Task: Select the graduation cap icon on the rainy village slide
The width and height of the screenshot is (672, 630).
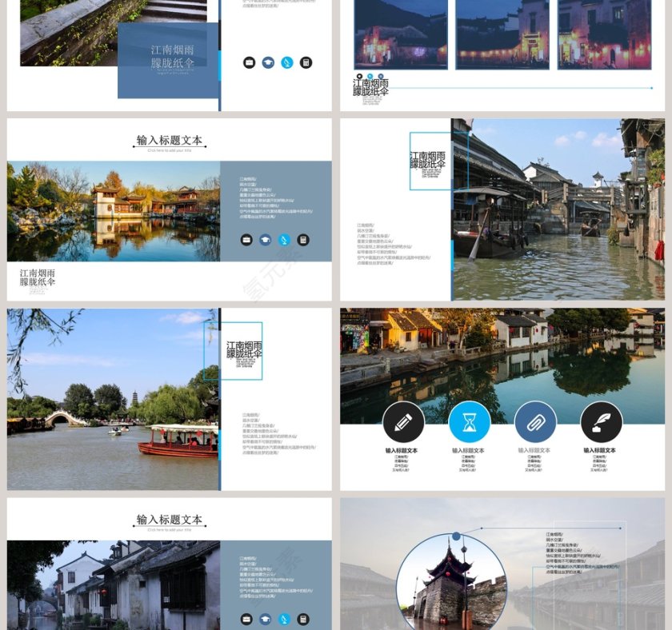Action: [264, 617]
